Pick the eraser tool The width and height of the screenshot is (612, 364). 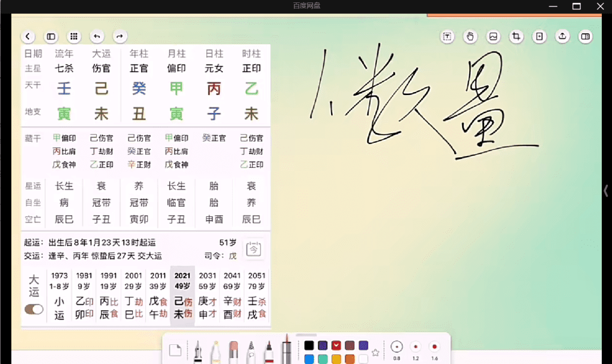[x=233, y=350]
